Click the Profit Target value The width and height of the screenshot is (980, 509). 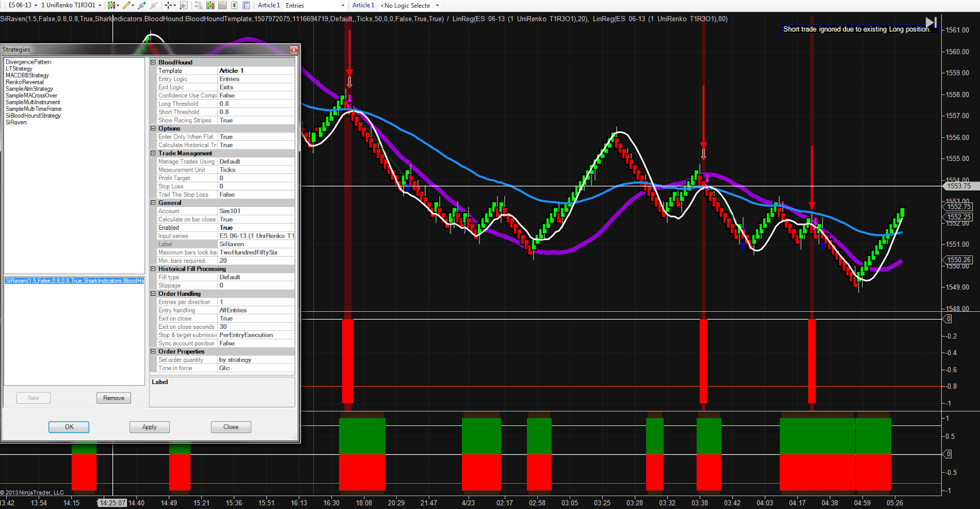coord(256,178)
